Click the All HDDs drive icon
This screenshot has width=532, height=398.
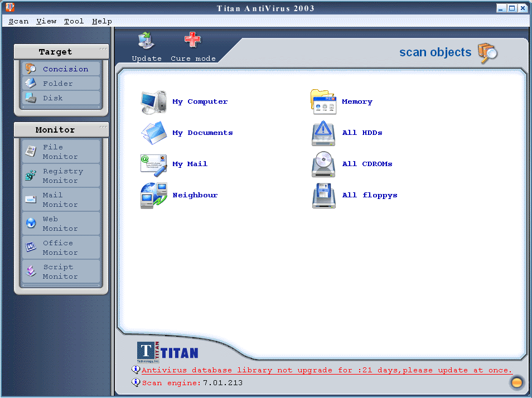coord(323,133)
